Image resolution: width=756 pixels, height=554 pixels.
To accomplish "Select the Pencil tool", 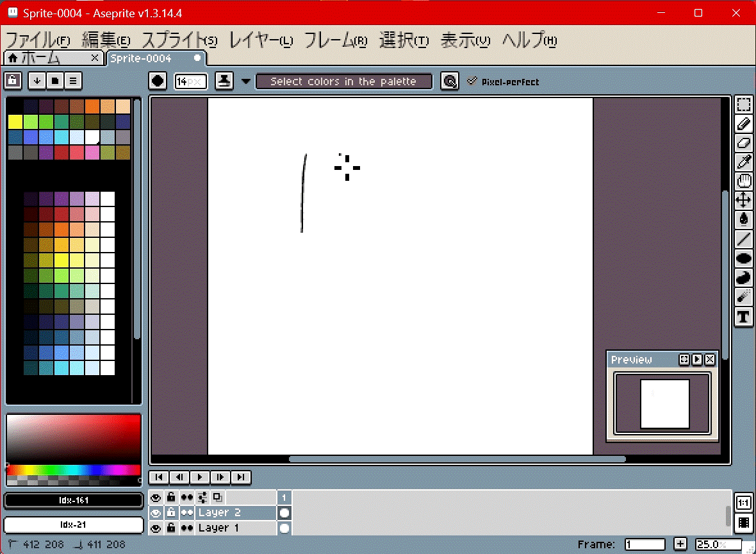I will click(743, 124).
